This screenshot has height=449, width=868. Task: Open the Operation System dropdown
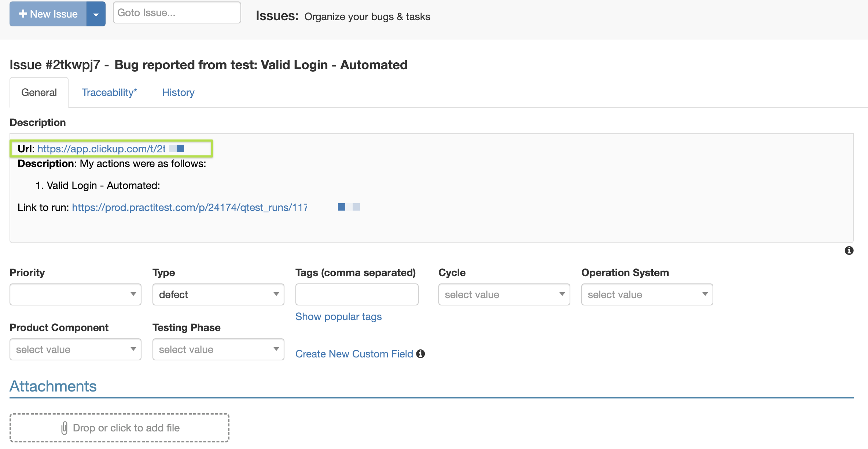(x=647, y=294)
